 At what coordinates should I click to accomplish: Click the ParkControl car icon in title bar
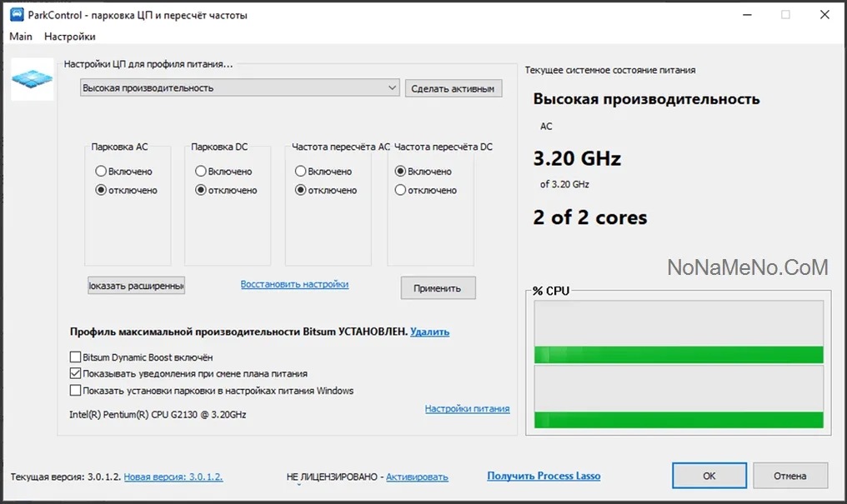point(17,15)
